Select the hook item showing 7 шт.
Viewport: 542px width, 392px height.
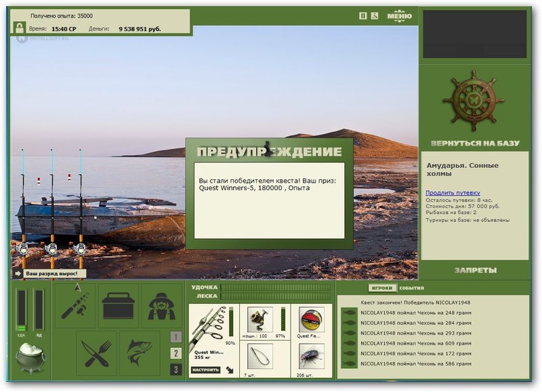click(260, 356)
